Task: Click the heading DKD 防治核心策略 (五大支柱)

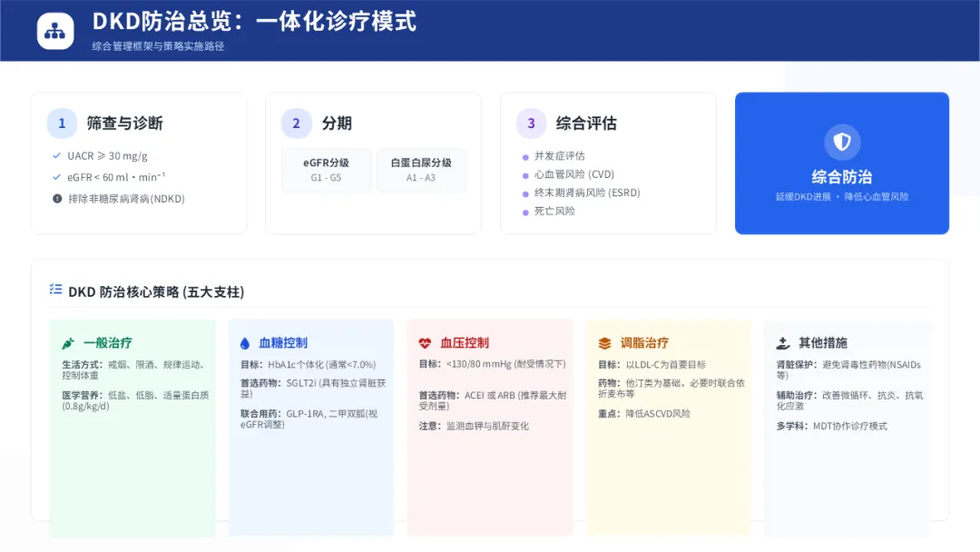Action: point(156,292)
